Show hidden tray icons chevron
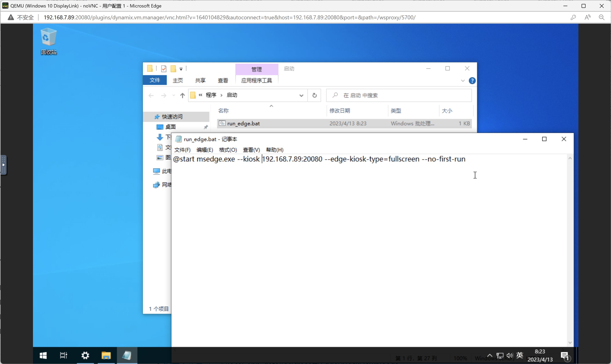The width and height of the screenshot is (611, 364). pyautogui.click(x=489, y=355)
